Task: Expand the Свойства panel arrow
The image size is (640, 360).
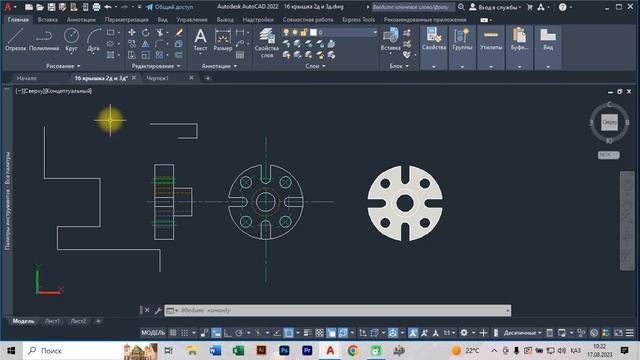Action: pos(433,67)
